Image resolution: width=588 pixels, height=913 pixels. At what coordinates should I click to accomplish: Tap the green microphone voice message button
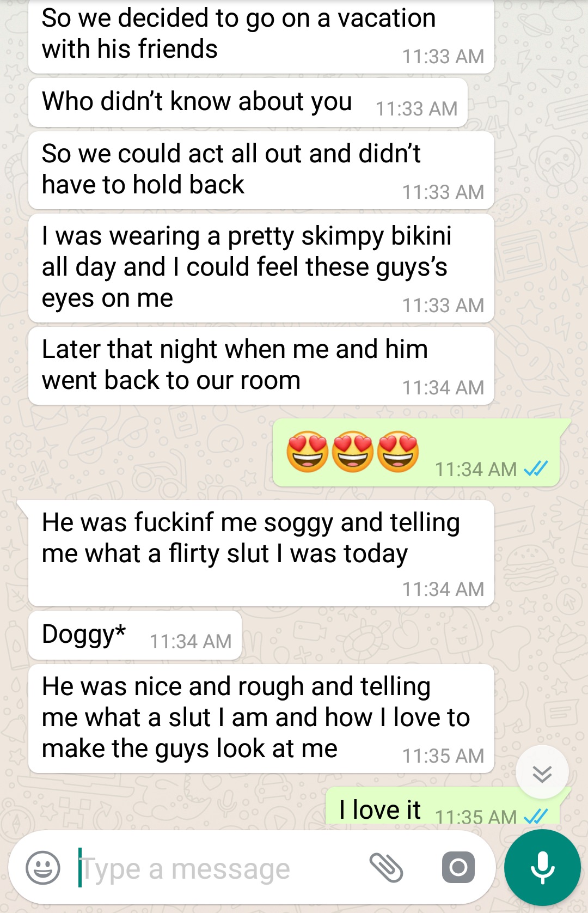[542, 868]
